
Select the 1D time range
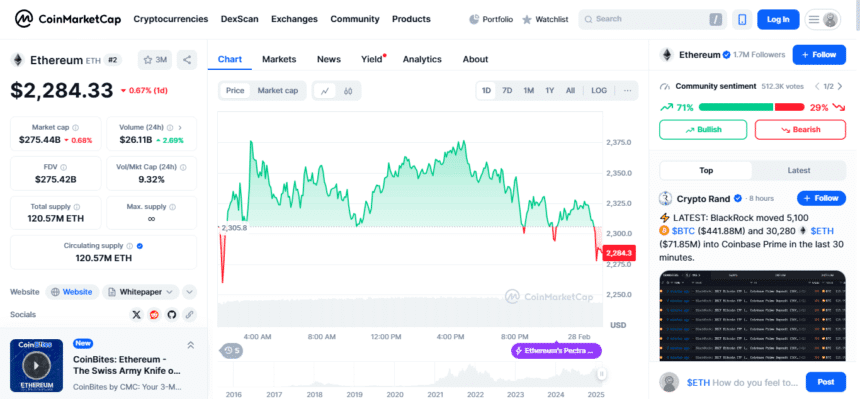(x=486, y=91)
